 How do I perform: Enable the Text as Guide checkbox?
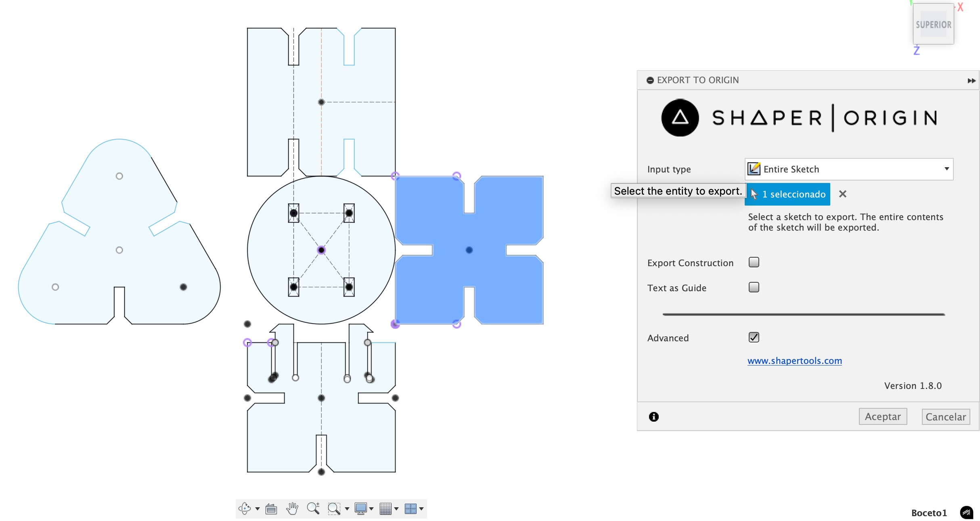pyautogui.click(x=754, y=288)
